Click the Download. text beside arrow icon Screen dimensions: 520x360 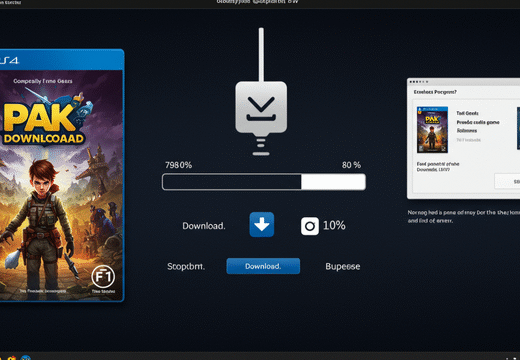coord(204,226)
